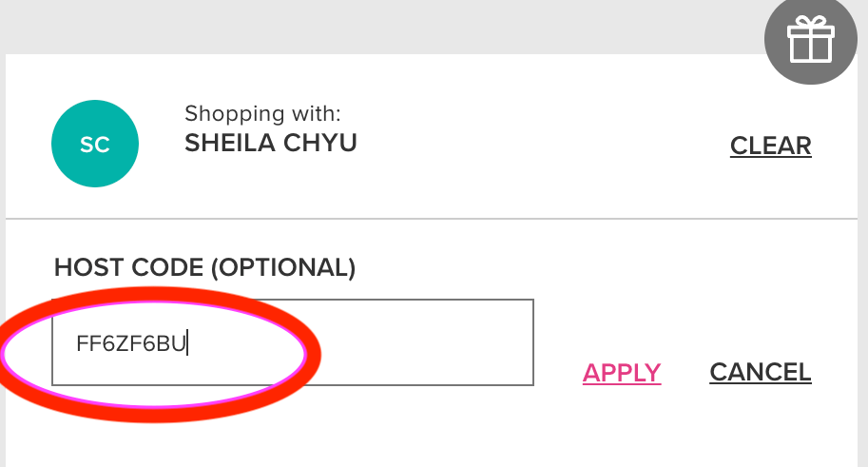Select the consultant initials badge
868x467 pixels.
[95, 145]
